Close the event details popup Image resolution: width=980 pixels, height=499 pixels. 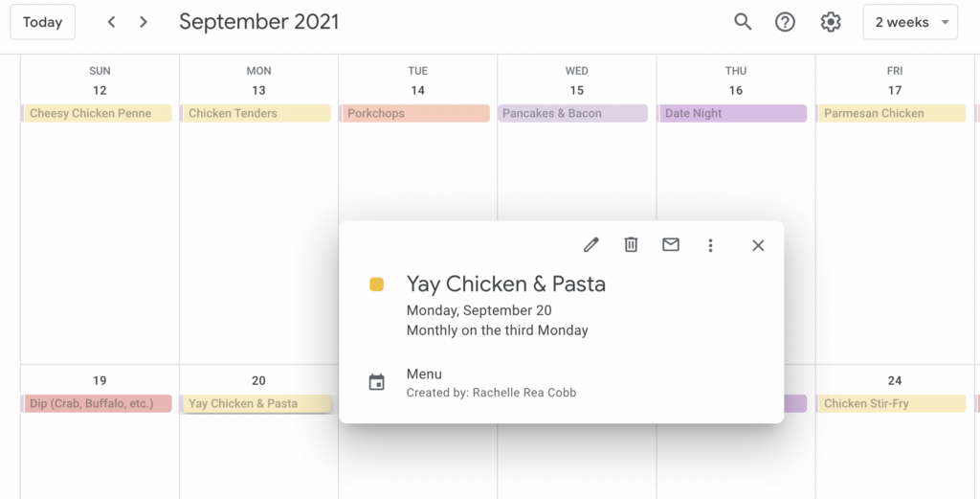[x=758, y=245]
